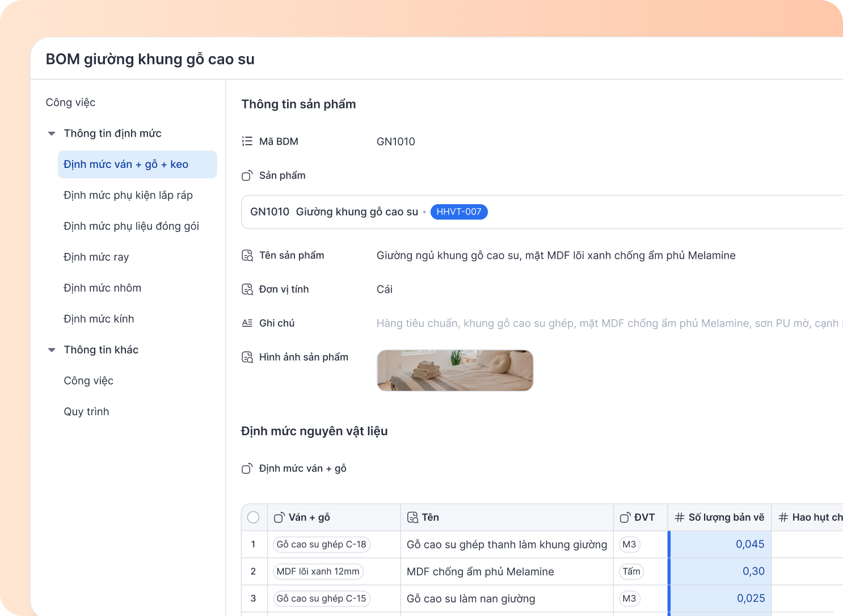Click the Định mức nguyên vật liệu heading
Screen dimensions: 843x616
[x=314, y=432]
